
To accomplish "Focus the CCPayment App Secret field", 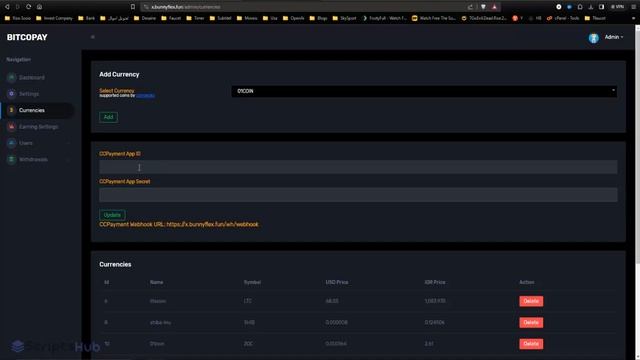I will pyautogui.click(x=358, y=195).
